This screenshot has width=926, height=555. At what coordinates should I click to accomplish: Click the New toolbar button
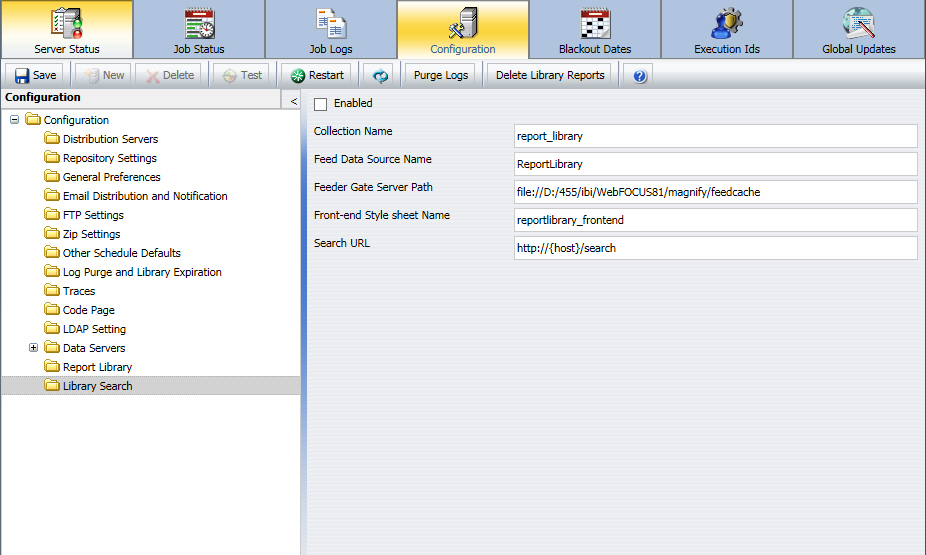tap(103, 76)
